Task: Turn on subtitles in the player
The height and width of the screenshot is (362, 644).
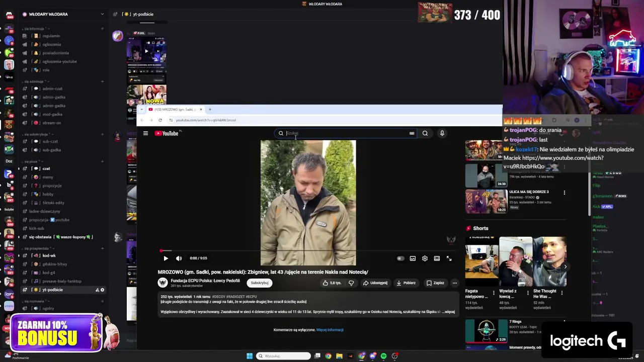Action: (x=413, y=258)
